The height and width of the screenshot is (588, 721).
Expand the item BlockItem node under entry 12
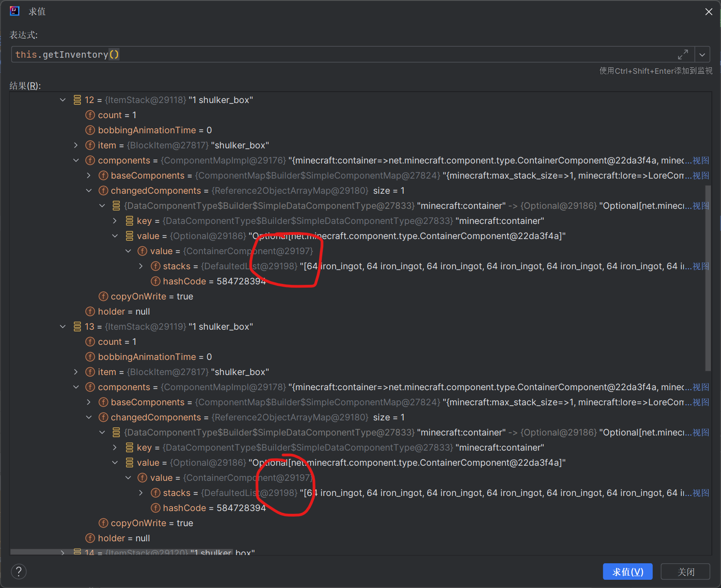coord(76,145)
